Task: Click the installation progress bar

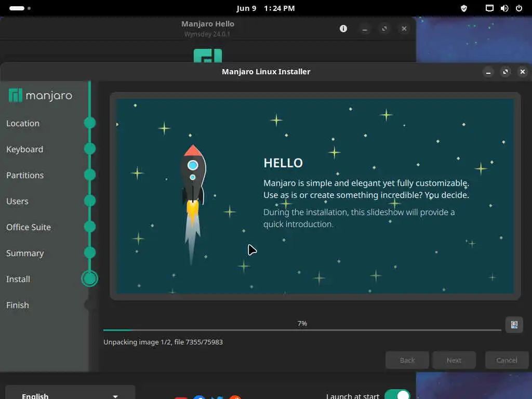Action: click(302, 330)
